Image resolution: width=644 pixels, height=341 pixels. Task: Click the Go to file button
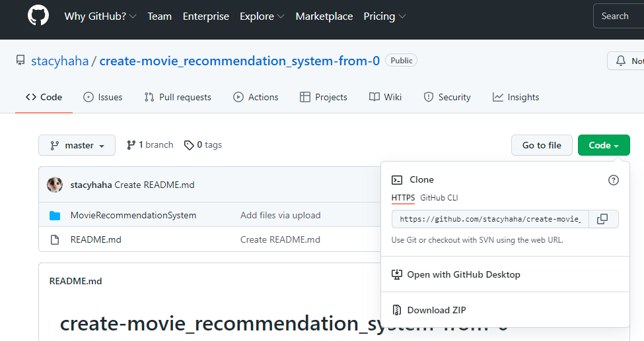pyautogui.click(x=542, y=145)
